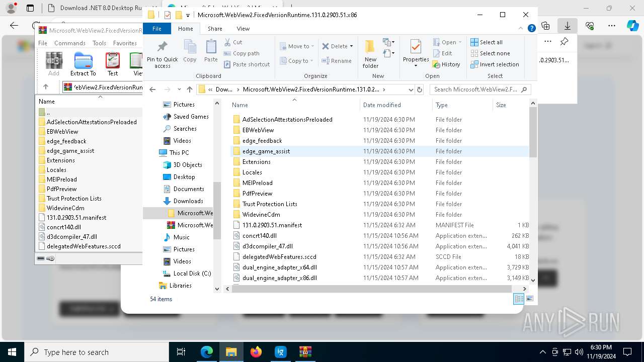Open Task View on taskbar
644x362 pixels.
tap(181, 352)
